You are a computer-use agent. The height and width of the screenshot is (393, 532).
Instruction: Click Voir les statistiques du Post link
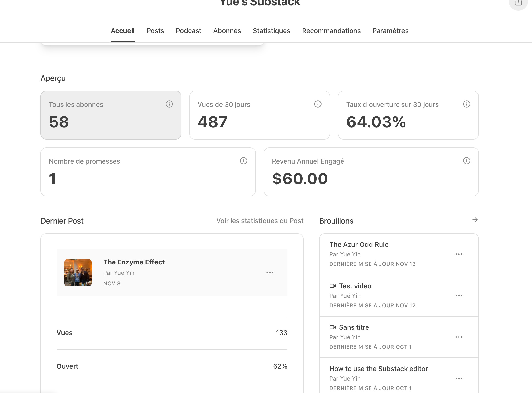tap(260, 221)
